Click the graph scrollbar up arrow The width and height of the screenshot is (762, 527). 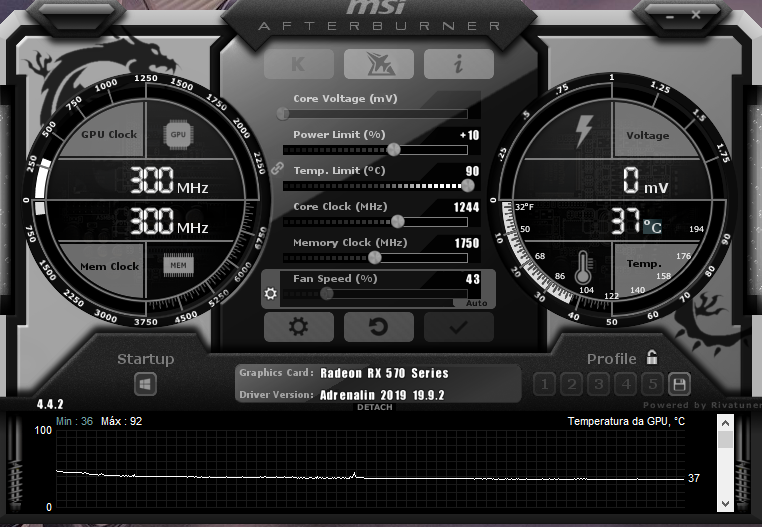725,423
